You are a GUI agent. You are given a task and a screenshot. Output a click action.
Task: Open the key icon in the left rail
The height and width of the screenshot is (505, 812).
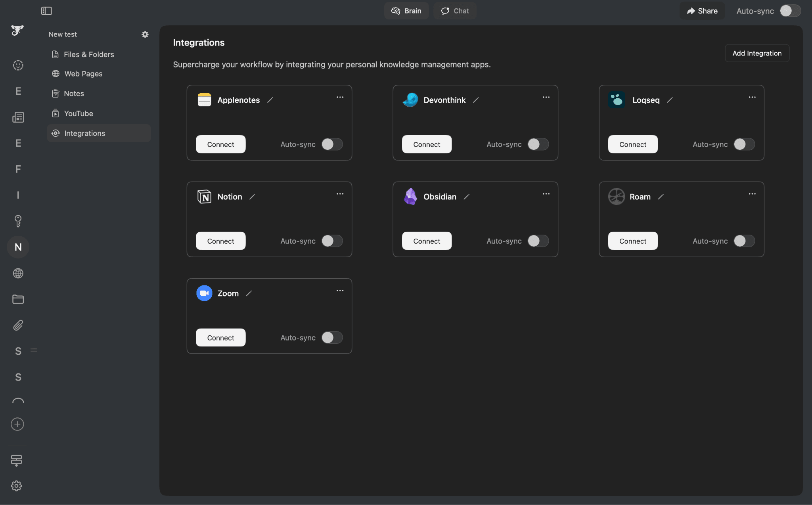click(17, 221)
